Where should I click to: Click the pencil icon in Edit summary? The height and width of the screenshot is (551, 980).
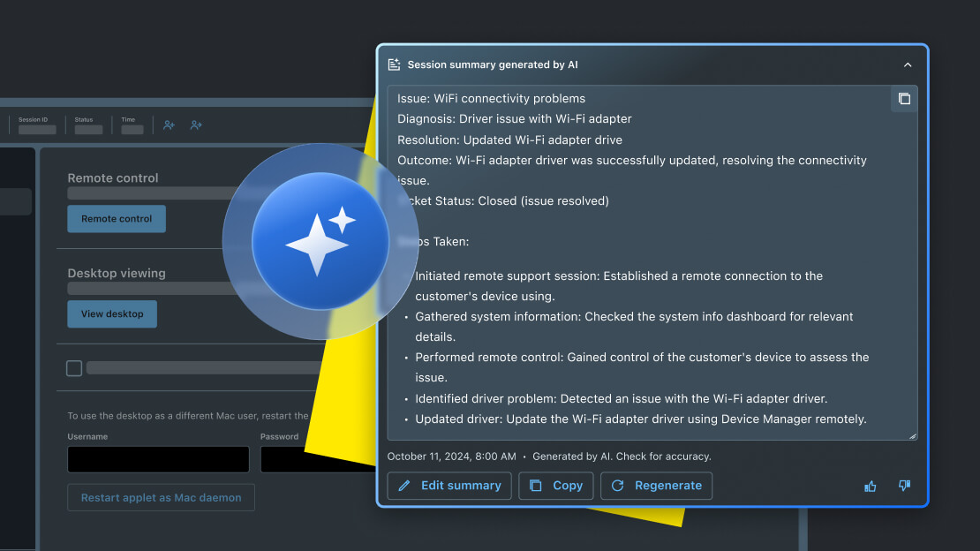(x=404, y=486)
